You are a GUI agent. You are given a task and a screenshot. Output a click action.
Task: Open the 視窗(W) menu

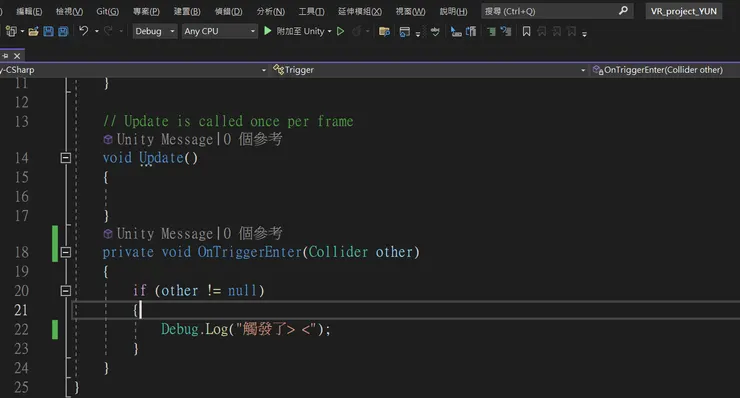click(x=410, y=11)
